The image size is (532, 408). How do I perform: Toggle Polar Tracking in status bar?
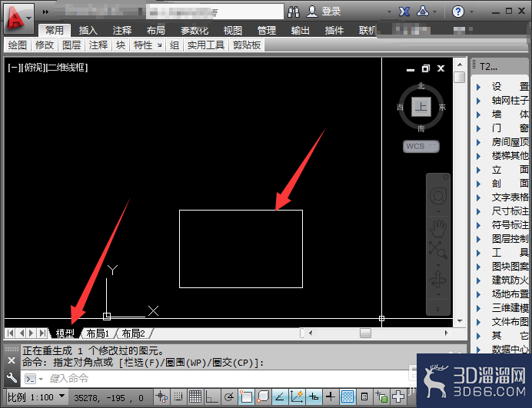[x=229, y=396]
